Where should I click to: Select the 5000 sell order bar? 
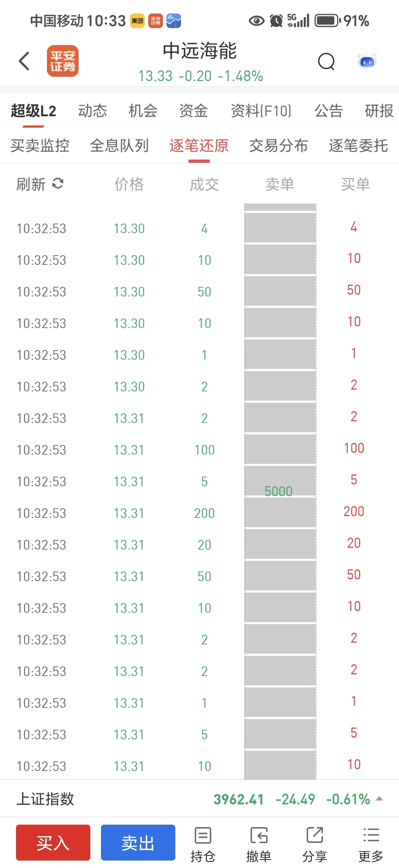pos(280,491)
